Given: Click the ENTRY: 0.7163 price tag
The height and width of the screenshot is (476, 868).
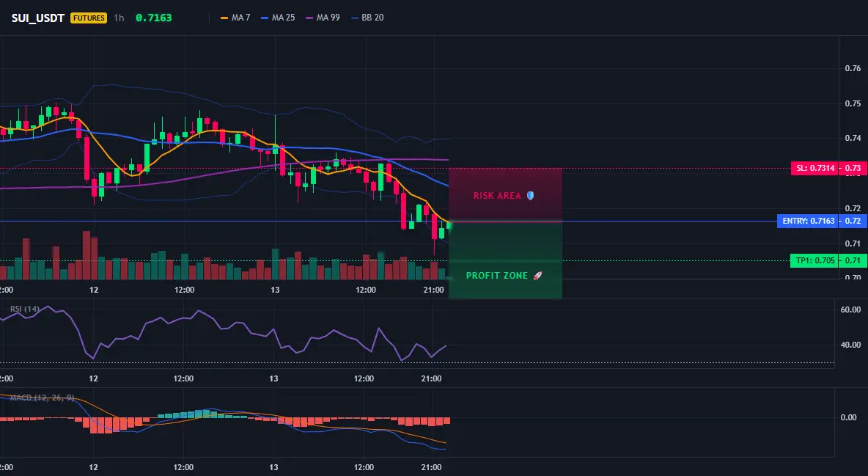Looking at the screenshot, I should (x=807, y=221).
